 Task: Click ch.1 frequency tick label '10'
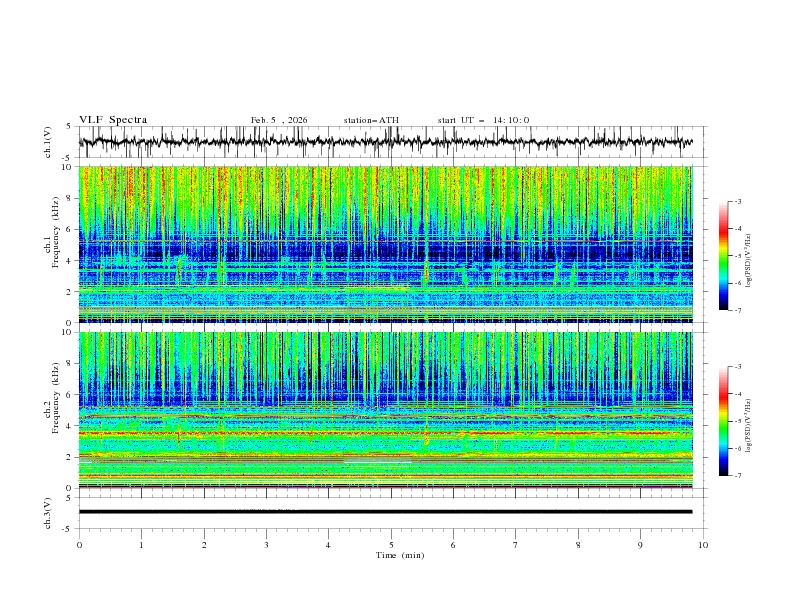pyautogui.click(x=68, y=167)
